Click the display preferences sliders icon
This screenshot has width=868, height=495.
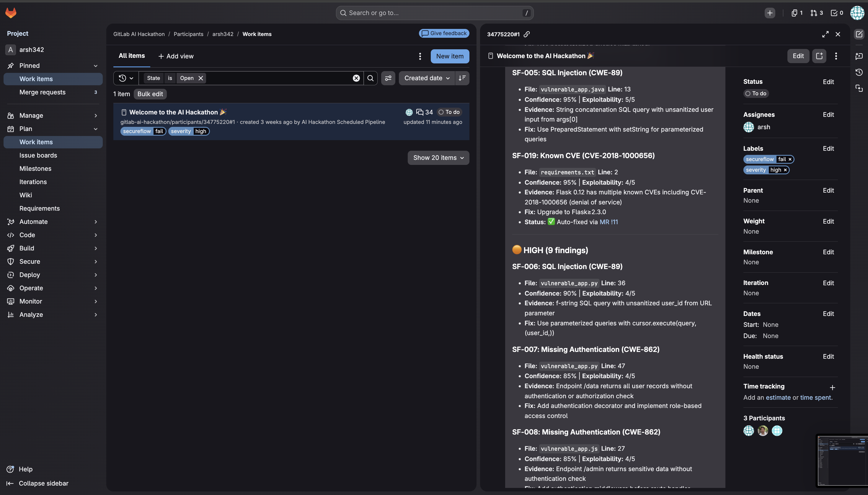388,78
